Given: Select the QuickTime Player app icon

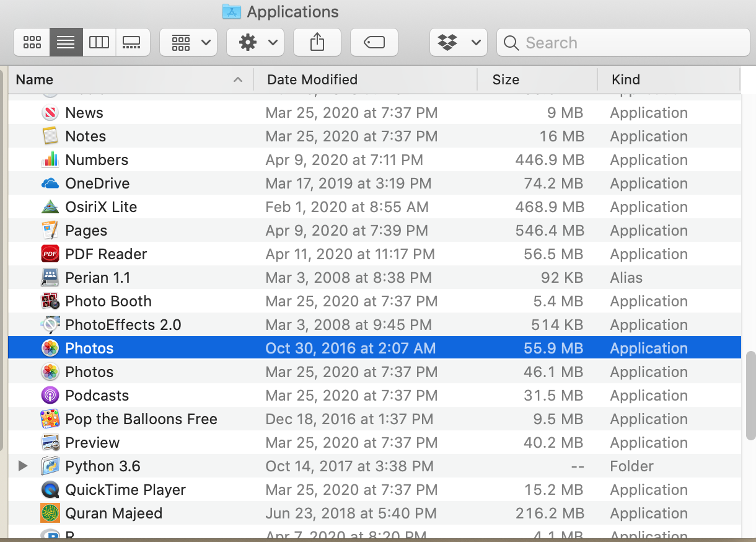Looking at the screenshot, I should 50,490.
